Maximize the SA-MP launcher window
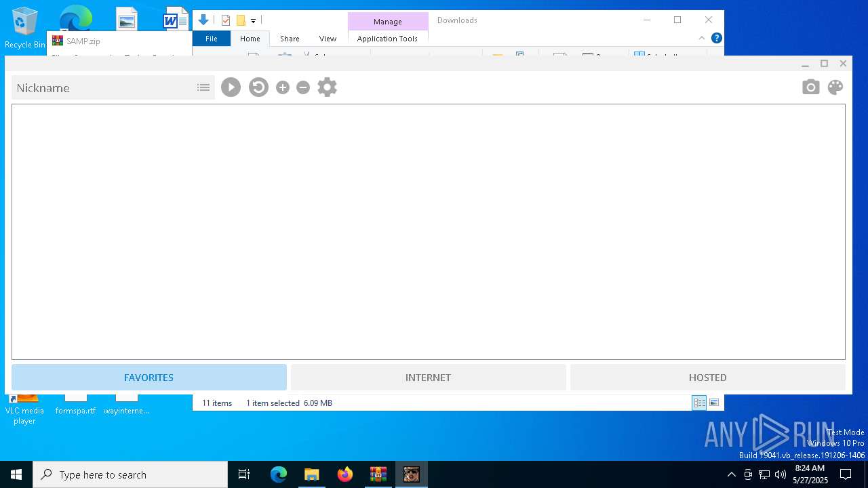 (824, 64)
